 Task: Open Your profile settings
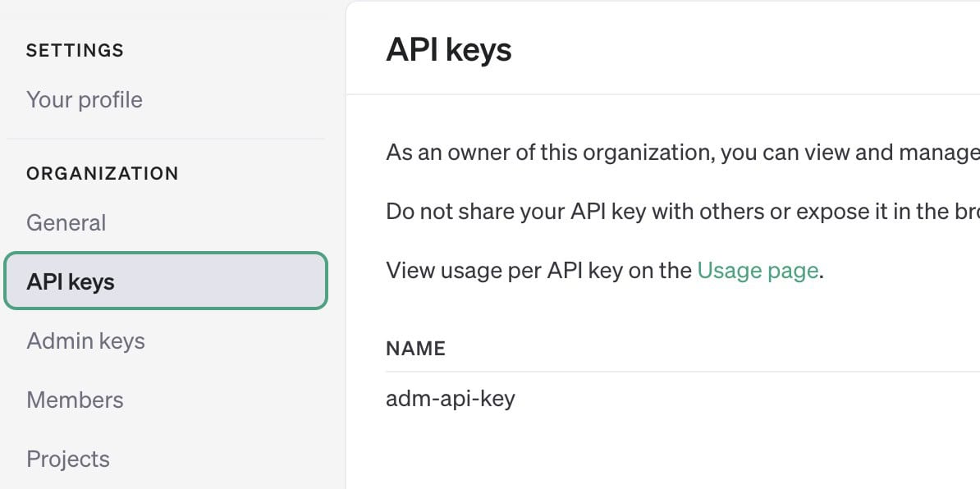point(85,100)
